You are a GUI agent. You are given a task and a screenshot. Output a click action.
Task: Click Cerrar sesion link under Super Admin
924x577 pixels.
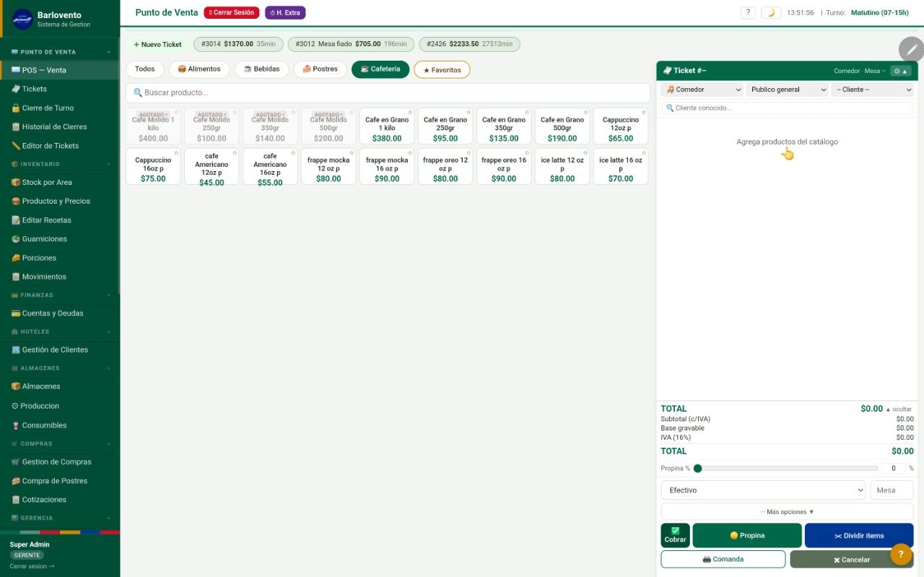tap(32, 566)
